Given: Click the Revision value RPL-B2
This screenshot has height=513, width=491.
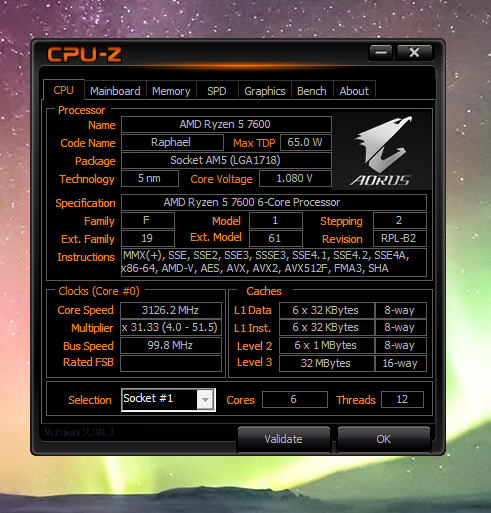Looking at the screenshot, I should point(400,238).
